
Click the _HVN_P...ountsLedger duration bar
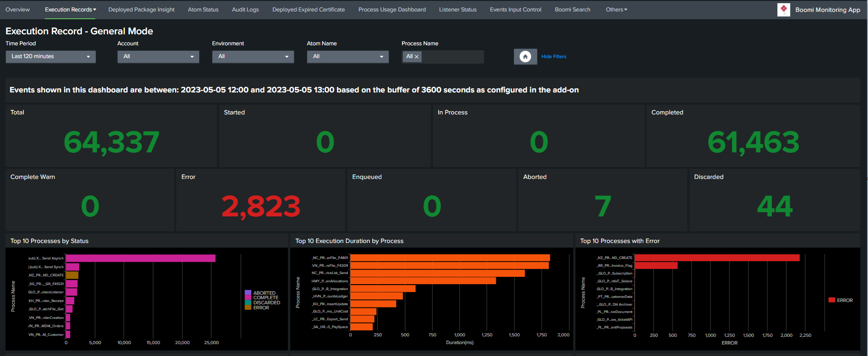[376, 296]
